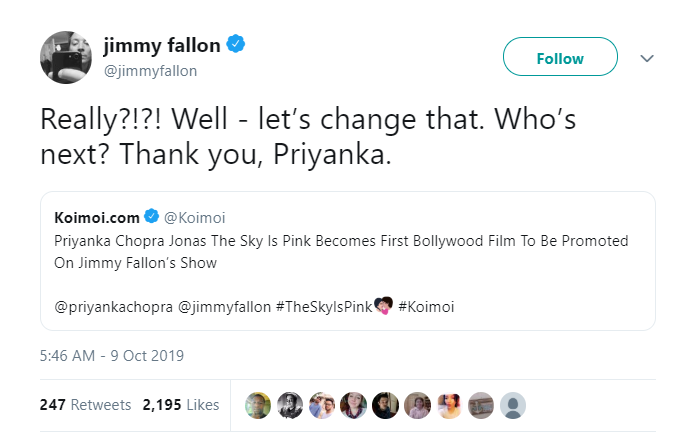Screen dimensions: 697x432
Task: Open the first liker avatar with yellow-green background
Action: 259,405
